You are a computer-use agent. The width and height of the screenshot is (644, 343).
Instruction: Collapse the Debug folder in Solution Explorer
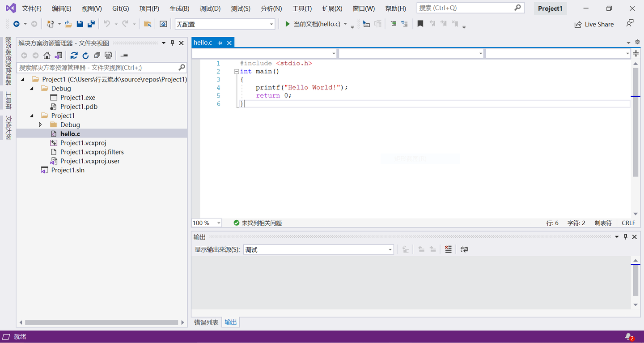point(30,88)
